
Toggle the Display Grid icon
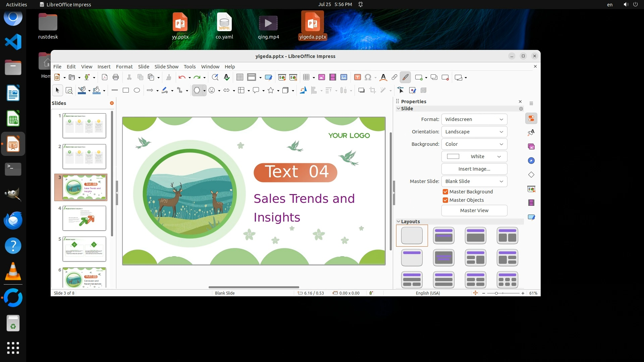click(x=239, y=77)
